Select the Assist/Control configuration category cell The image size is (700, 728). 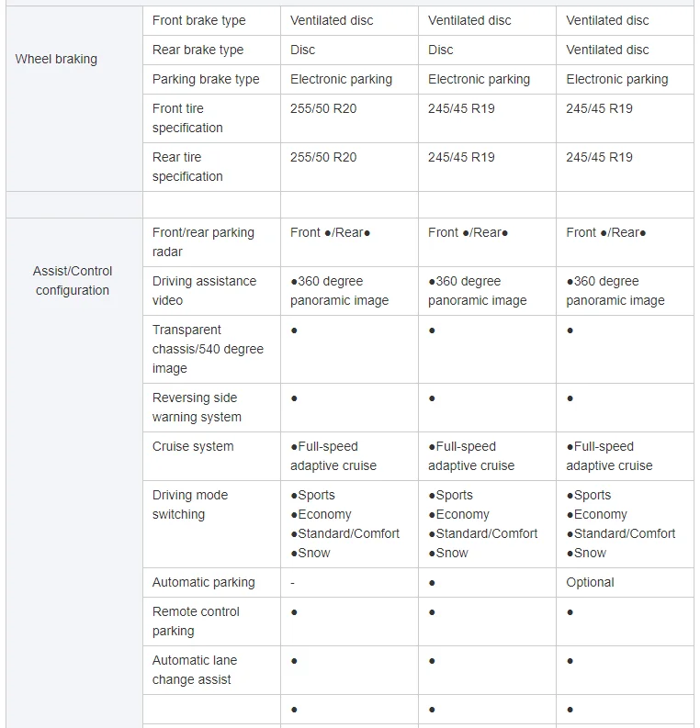pyautogui.click(x=73, y=280)
